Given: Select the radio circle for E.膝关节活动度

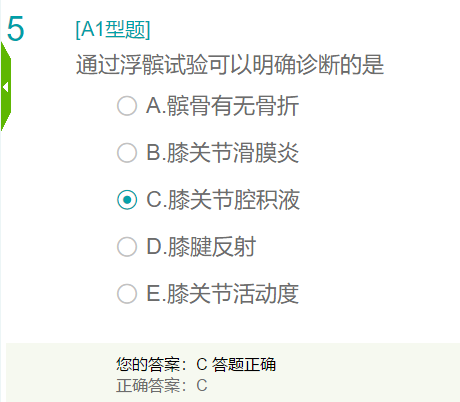Looking at the screenshot, I should [x=127, y=294].
